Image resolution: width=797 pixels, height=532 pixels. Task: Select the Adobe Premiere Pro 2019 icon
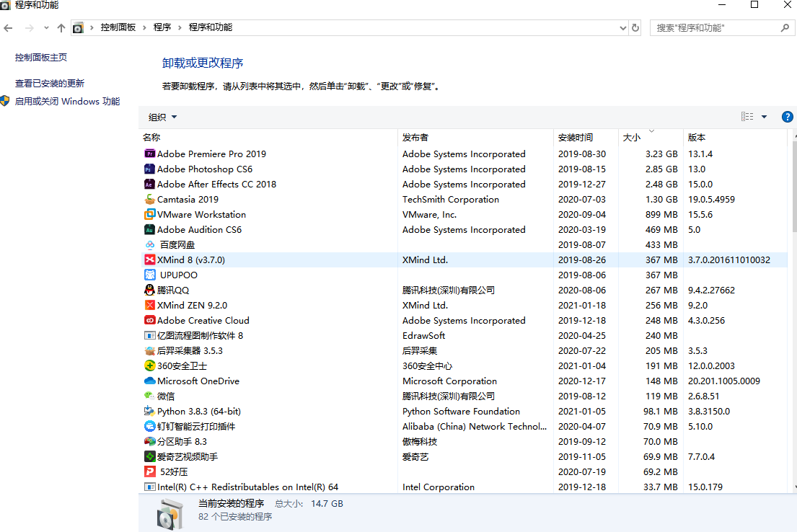pyautogui.click(x=149, y=154)
